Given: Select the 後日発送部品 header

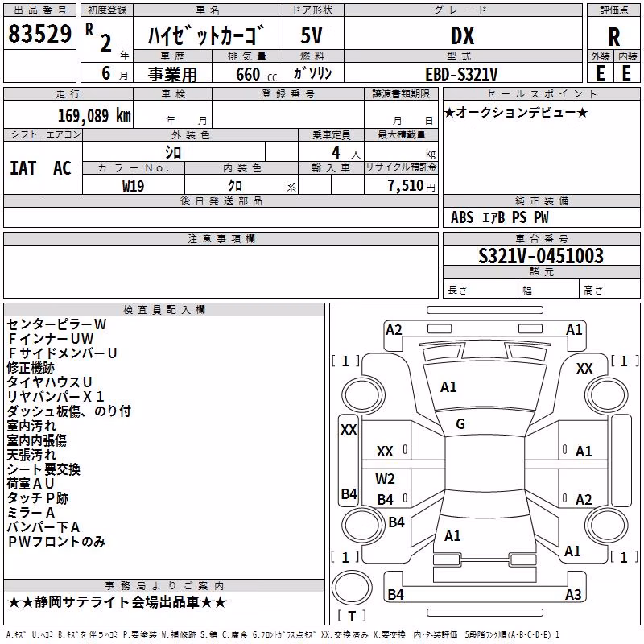Looking at the screenshot, I should (x=221, y=200).
